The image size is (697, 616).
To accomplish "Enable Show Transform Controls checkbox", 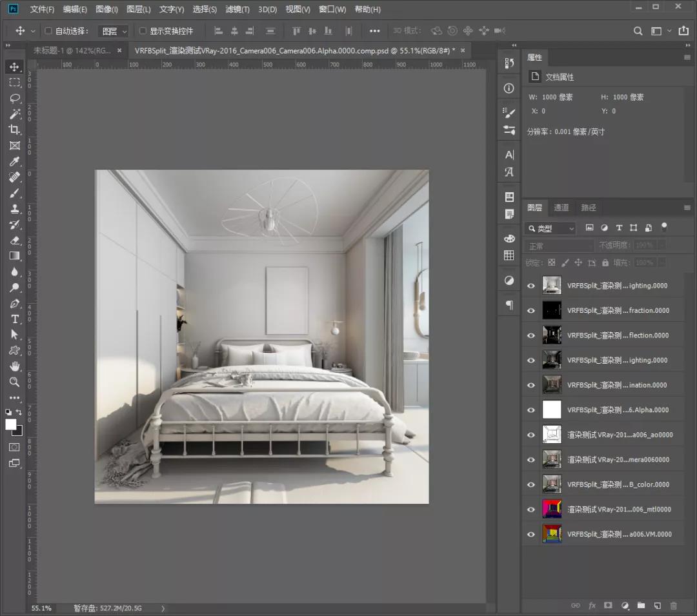I will (x=143, y=31).
